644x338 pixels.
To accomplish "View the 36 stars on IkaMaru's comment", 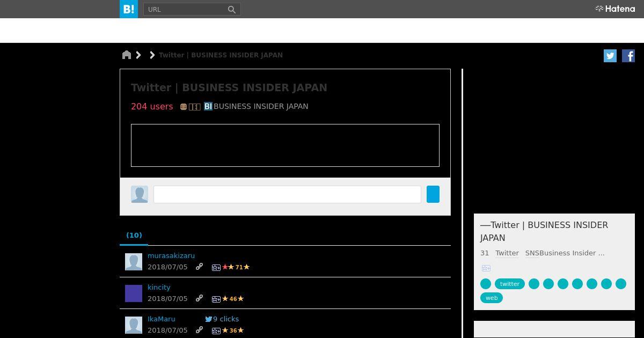I will click(233, 330).
